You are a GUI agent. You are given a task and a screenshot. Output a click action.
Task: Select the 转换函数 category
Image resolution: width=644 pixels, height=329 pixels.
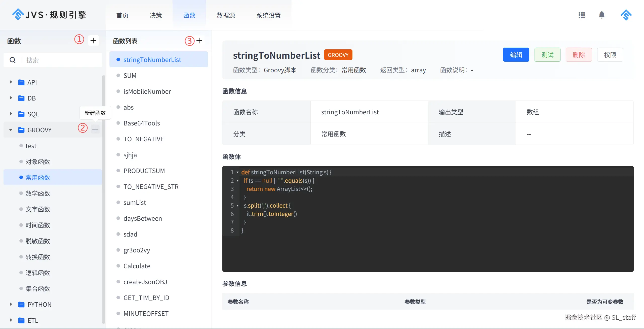click(x=53, y=257)
